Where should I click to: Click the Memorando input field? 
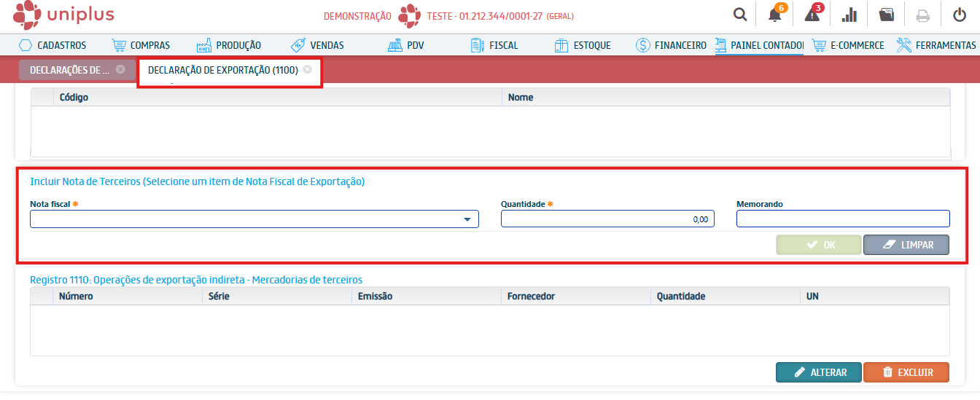[x=842, y=219]
